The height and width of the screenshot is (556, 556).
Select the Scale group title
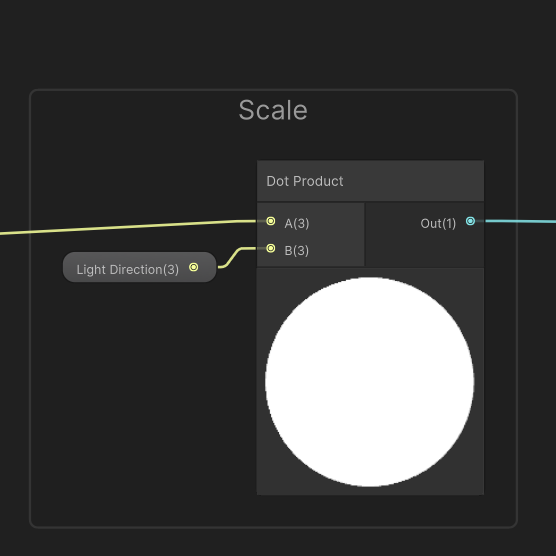[273, 110]
